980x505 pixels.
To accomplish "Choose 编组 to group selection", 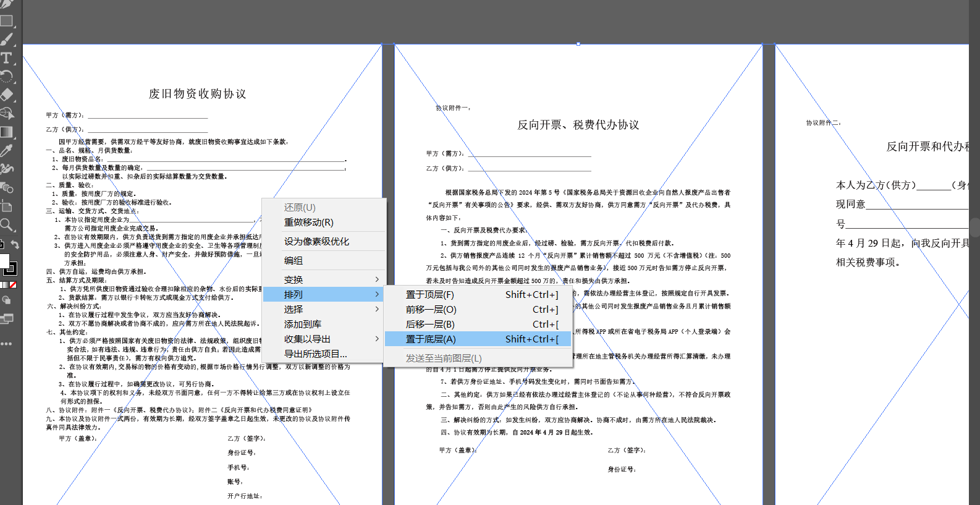I will pos(324,261).
